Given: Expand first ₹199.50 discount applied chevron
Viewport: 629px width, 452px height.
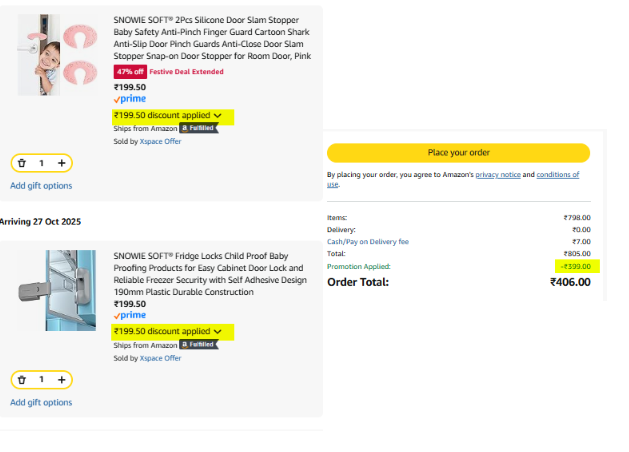Looking at the screenshot, I should click(x=218, y=116).
